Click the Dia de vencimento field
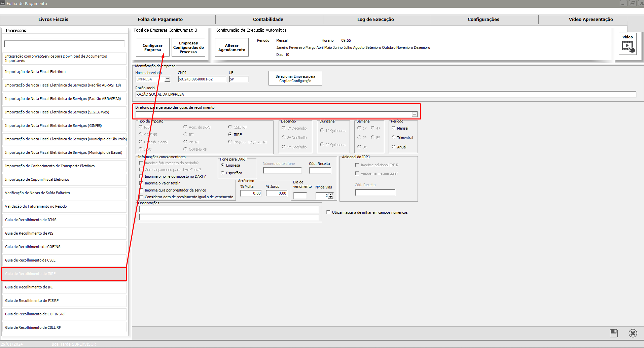 coord(300,196)
